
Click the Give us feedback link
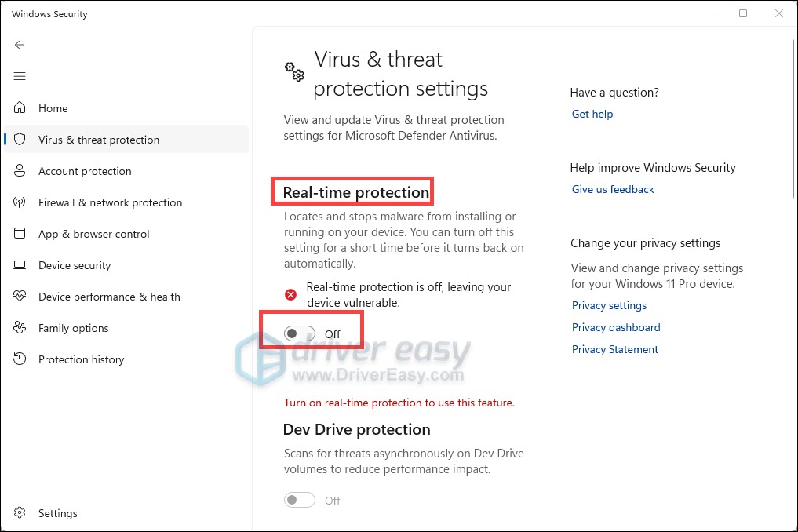(613, 189)
